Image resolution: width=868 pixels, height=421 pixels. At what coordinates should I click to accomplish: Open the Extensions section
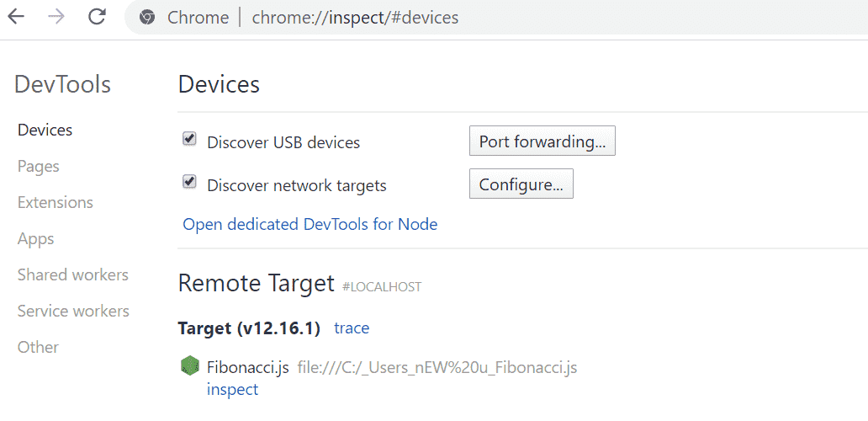(55, 202)
